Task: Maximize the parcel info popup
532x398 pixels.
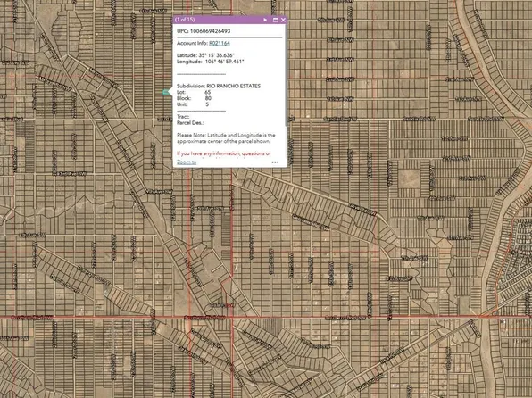Action: 276,20
